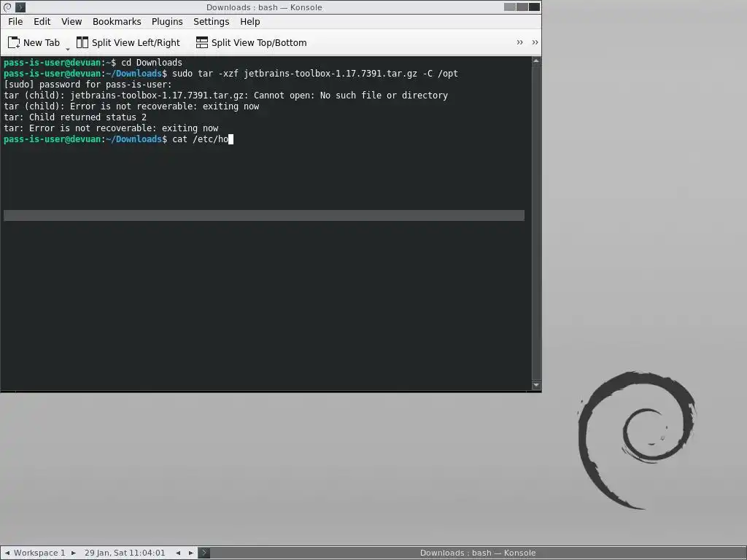Click the 'Cannot open: No such file' error line
Image resolution: width=747 pixels, height=560 pixels.
226,96
